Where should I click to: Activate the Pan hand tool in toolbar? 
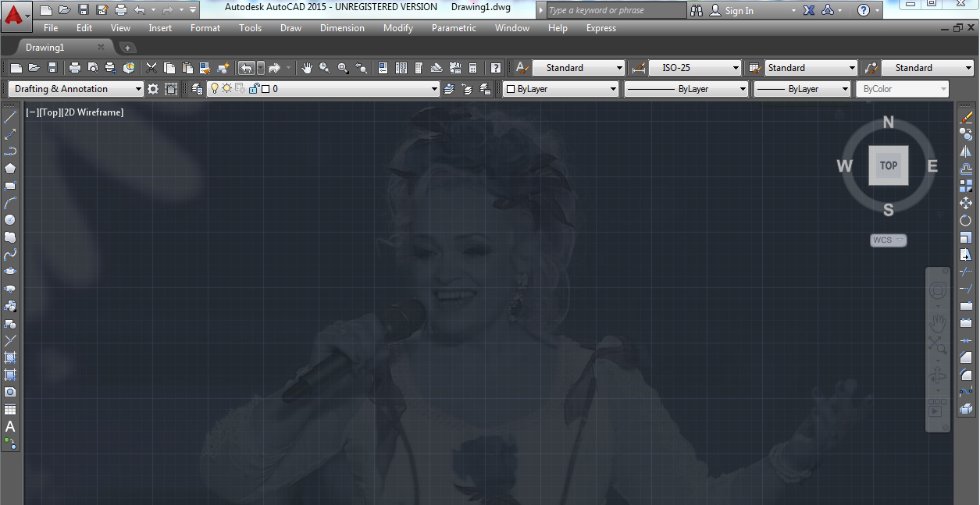[308, 68]
